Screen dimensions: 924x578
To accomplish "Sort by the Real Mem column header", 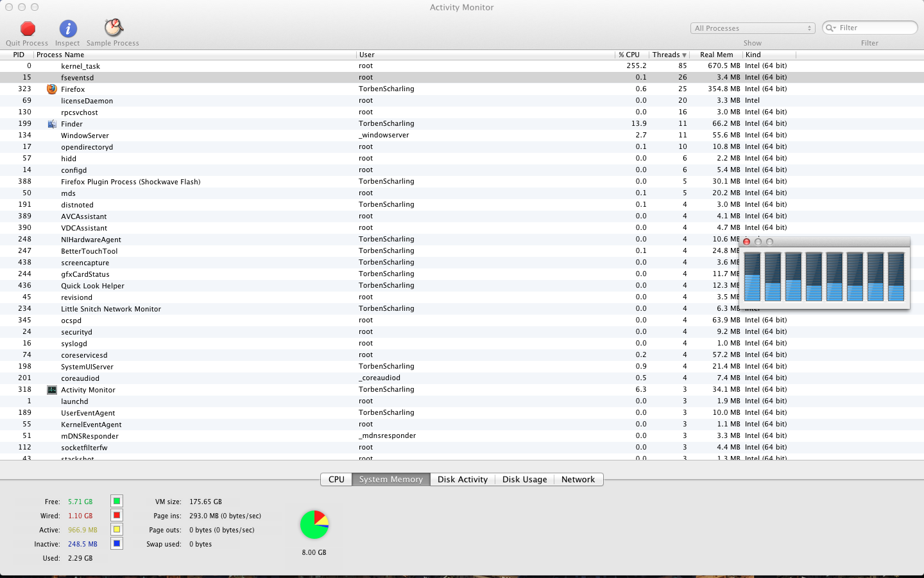I will point(716,55).
